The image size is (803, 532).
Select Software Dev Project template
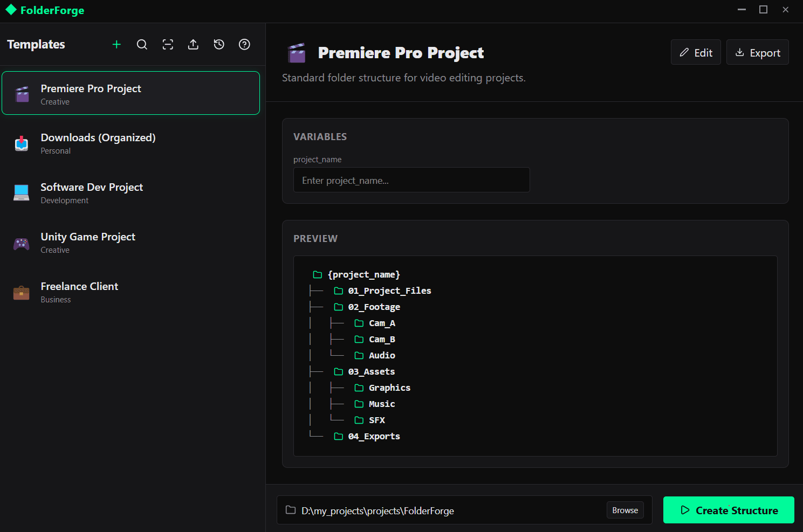tap(131, 193)
